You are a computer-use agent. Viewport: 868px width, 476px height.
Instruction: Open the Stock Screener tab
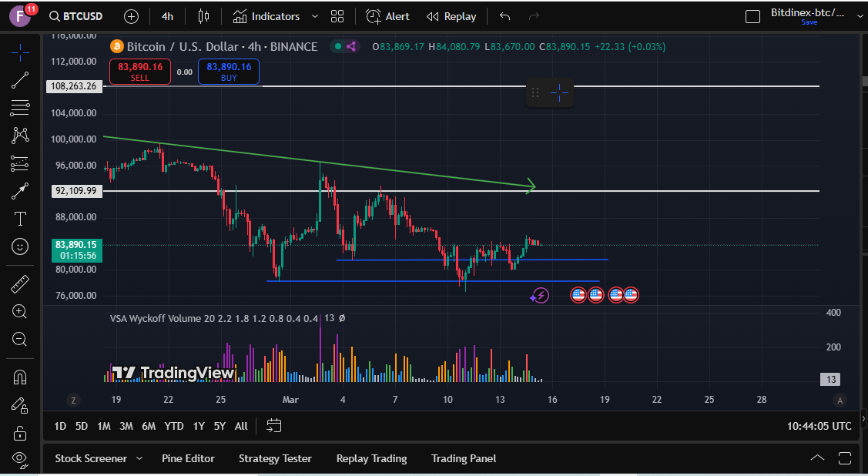[x=91, y=458]
